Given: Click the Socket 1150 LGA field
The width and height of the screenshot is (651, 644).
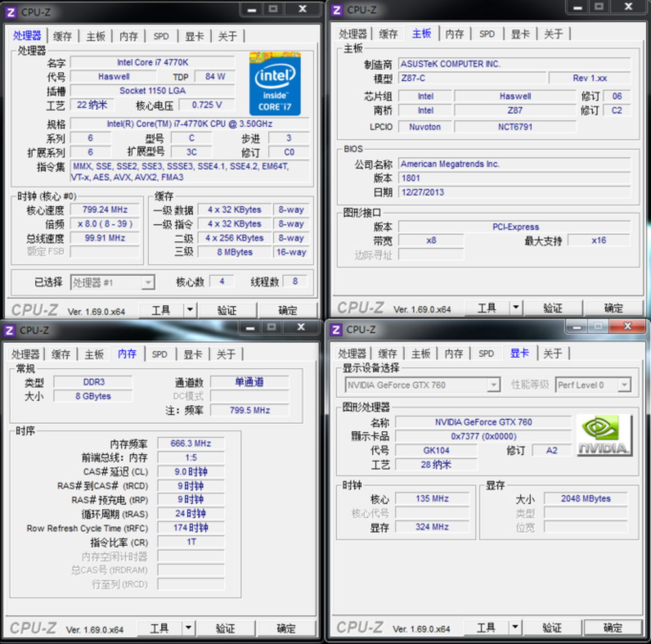Looking at the screenshot, I should pyautogui.click(x=152, y=90).
